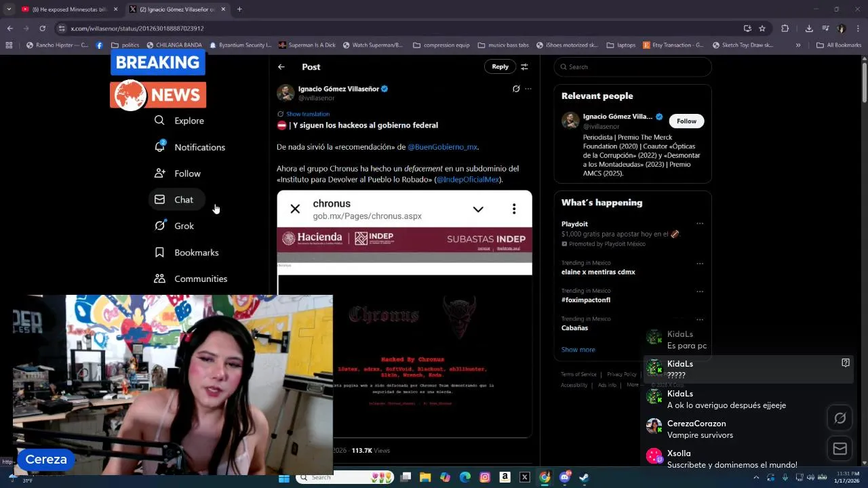Show hidden system tray icons
This screenshot has width=868, height=488.
(x=757, y=477)
